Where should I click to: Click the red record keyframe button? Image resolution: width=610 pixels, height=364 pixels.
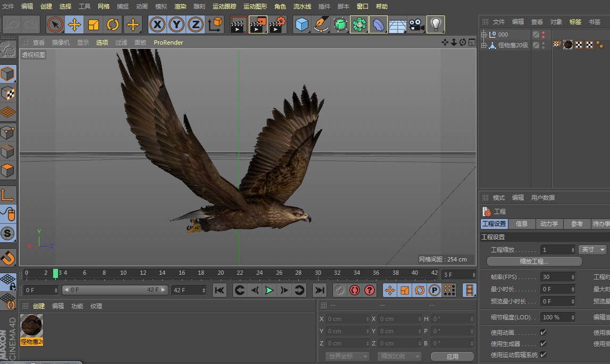point(355,290)
